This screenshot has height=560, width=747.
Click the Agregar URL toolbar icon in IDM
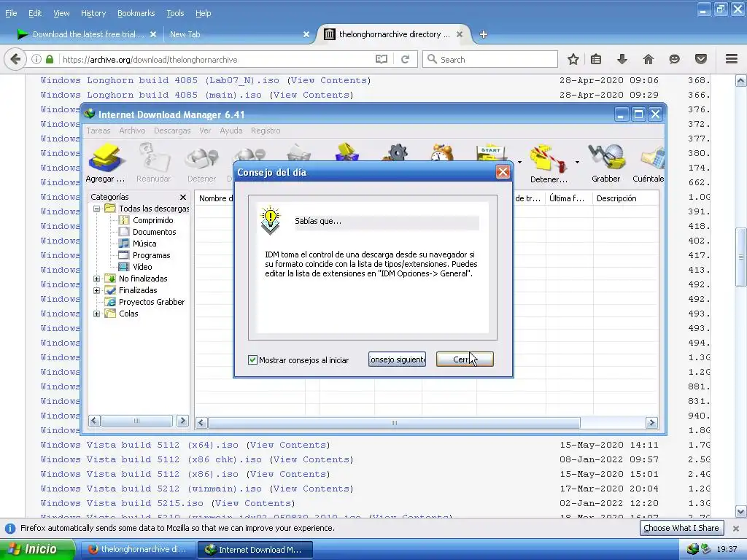(x=105, y=163)
